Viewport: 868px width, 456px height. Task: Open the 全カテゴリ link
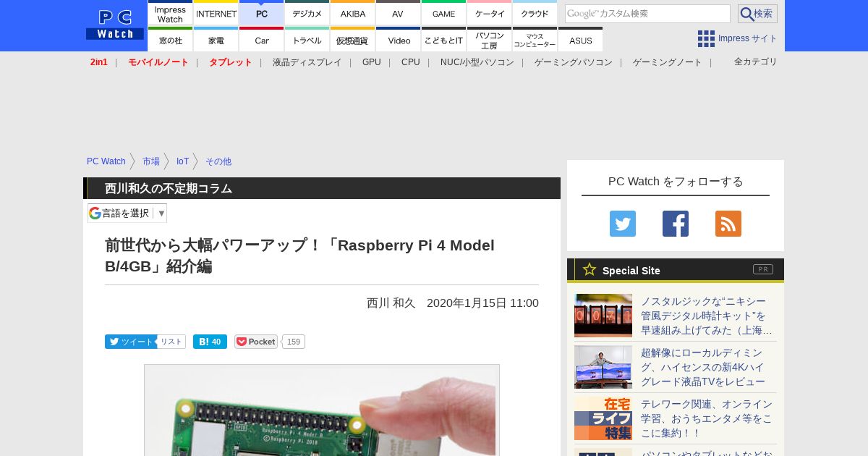pos(756,62)
